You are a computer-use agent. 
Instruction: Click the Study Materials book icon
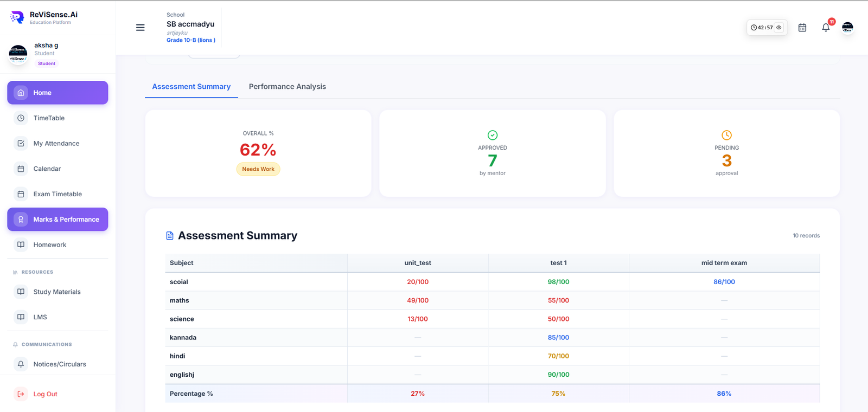21,292
